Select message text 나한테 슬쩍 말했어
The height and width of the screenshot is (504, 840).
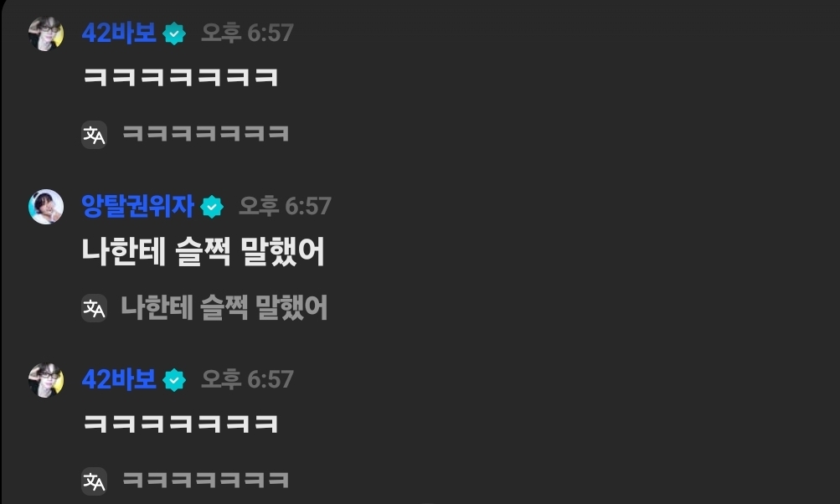click(x=203, y=251)
